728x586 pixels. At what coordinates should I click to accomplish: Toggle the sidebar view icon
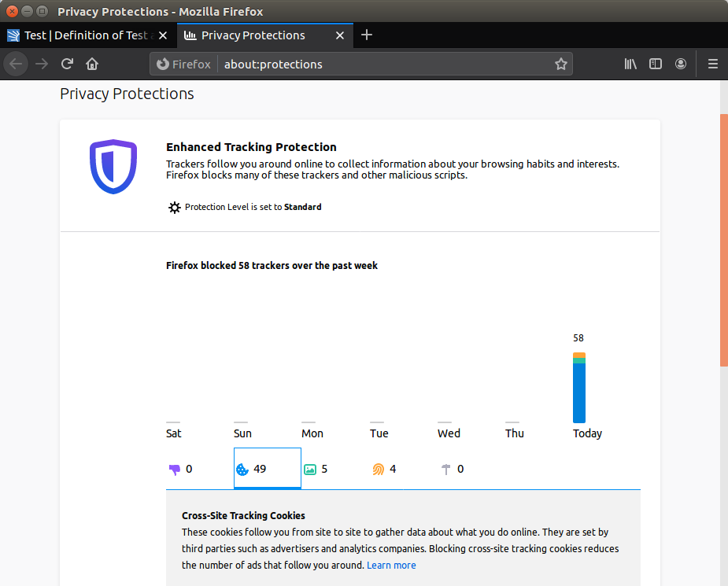655,64
